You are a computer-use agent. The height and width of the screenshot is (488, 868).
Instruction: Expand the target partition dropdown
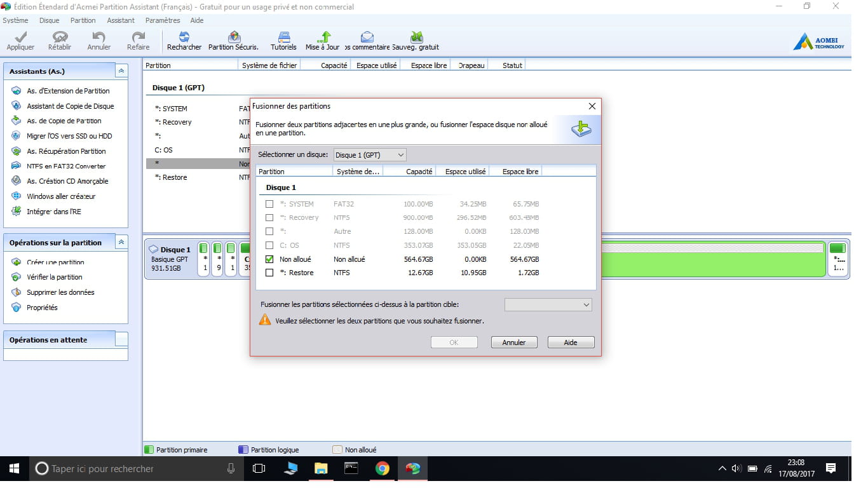pyautogui.click(x=548, y=305)
